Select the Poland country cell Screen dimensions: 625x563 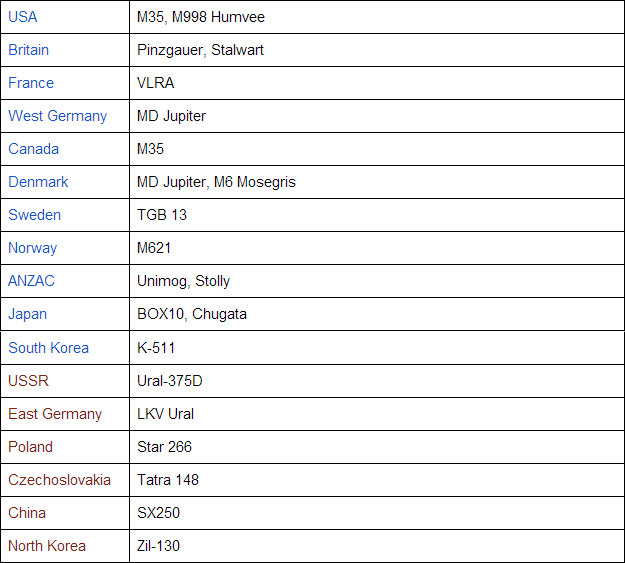coord(65,447)
